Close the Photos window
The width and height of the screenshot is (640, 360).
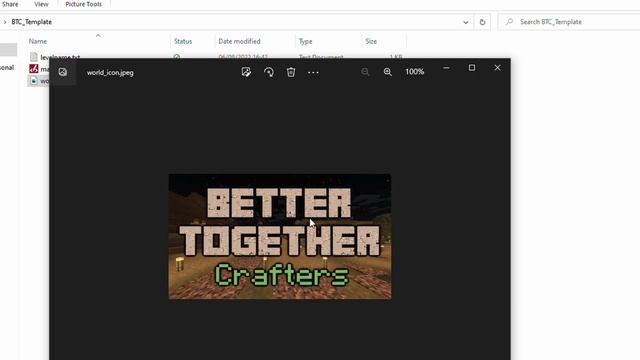497,68
